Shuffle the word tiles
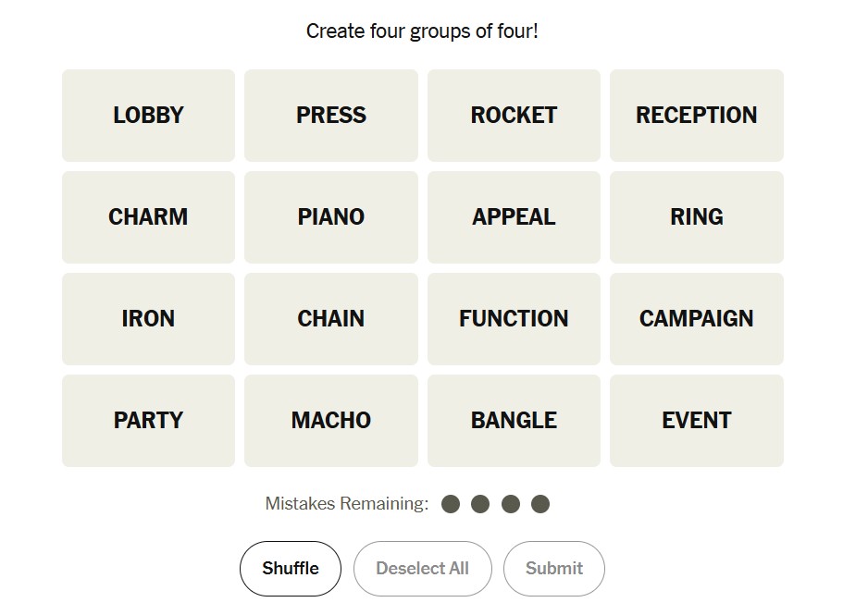Viewport: 868px width, 615px height. click(291, 569)
